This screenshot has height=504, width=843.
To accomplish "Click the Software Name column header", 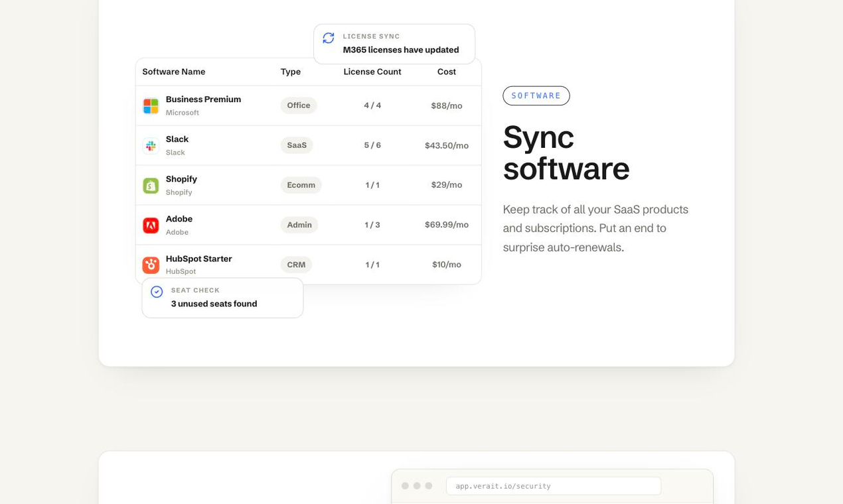I will [x=174, y=72].
